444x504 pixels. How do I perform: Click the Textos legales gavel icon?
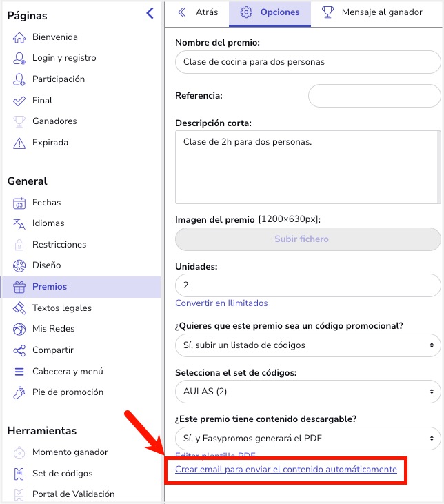19,308
